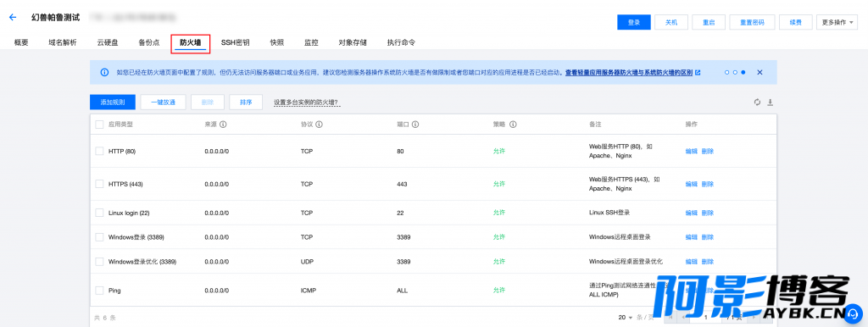Switch to the 防火墙 tab
This screenshot has width=868, height=327.
coord(191,42)
